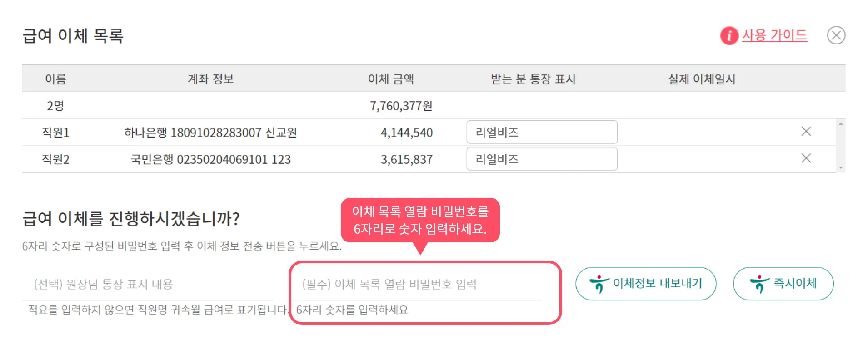Click the red info icon beside 사용 가이드

[x=729, y=35]
